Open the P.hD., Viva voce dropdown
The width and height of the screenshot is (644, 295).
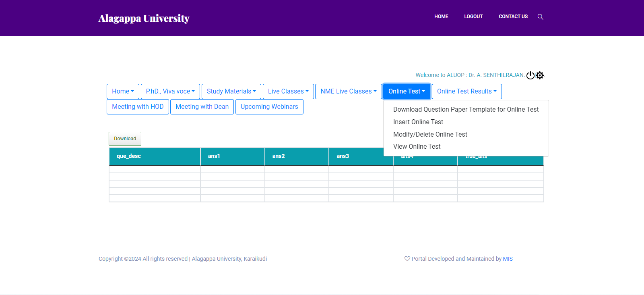pos(170,91)
